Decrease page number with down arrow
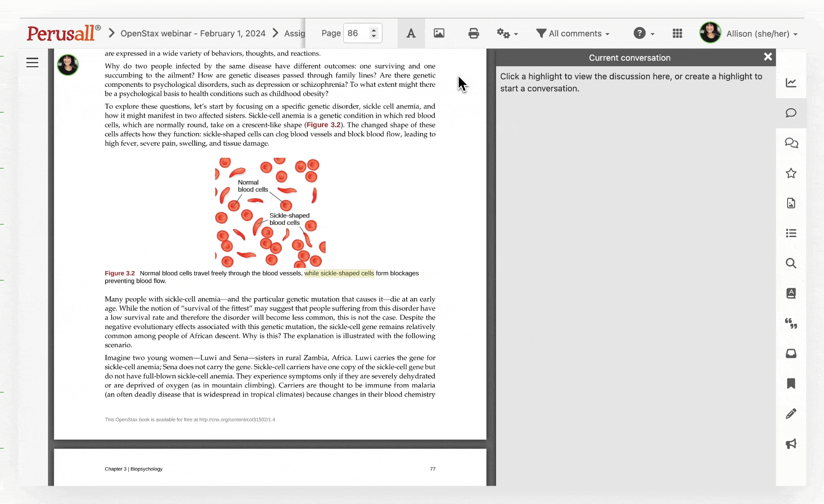Viewport: 824px width, 504px height. point(374,36)
